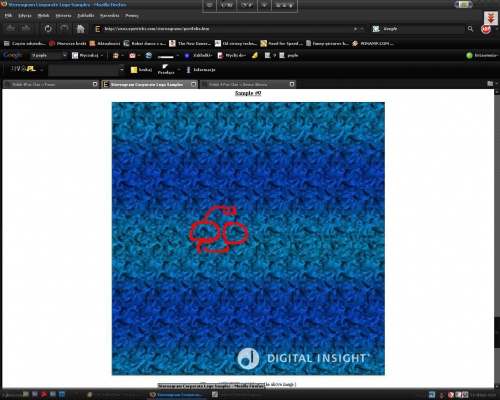Open the Google toolbar search box dropdown
This screenshot has width=500, height=400.
(65, 55)
